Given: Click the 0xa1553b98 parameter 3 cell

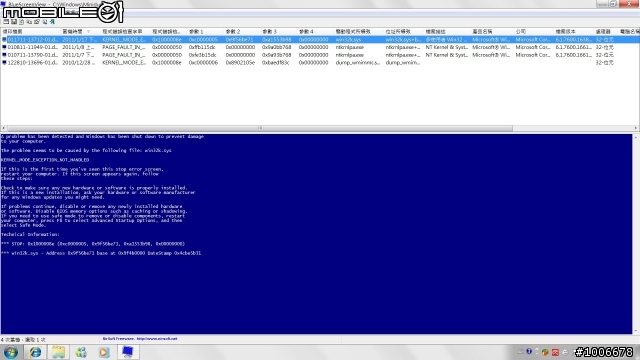Looking at the screenshot, I should [x=277, y=40].
